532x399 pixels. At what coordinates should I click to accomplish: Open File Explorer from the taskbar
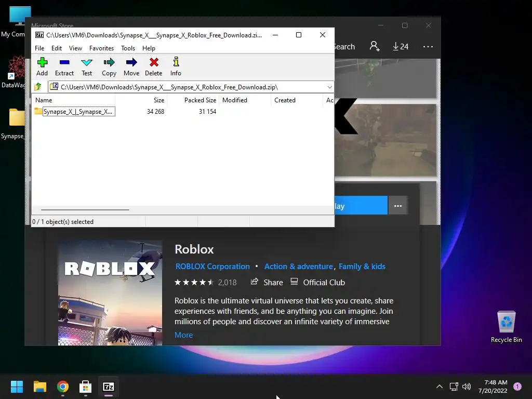coord(39,387)
